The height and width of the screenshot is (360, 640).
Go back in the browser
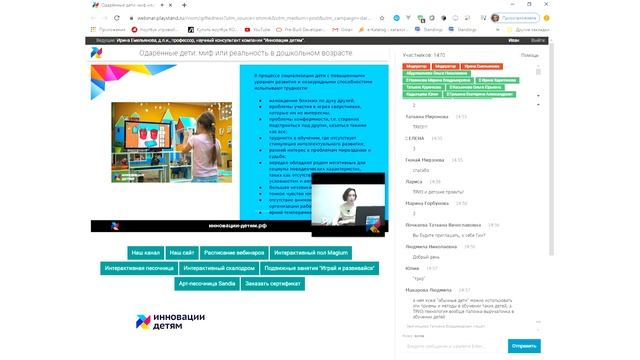[x=93, y=18]
